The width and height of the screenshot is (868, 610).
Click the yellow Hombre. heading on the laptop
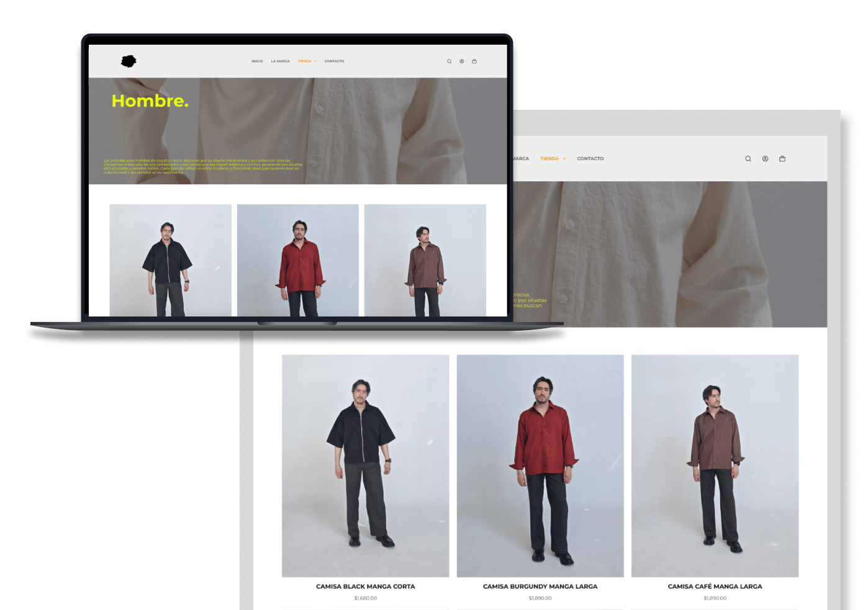pyautogui.click(x=150, y=101)
